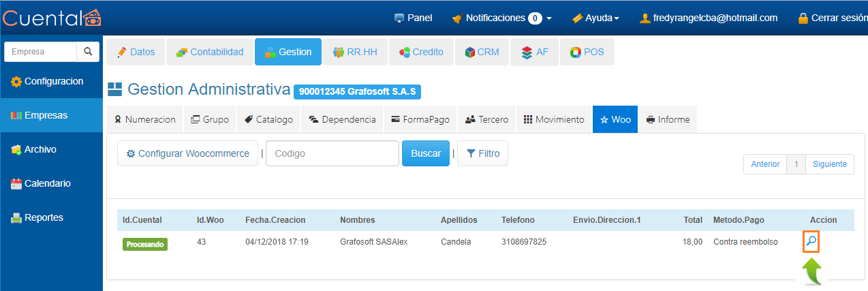Open the POS module
This screenshot has width=868, height=291.
coord(587,52)
